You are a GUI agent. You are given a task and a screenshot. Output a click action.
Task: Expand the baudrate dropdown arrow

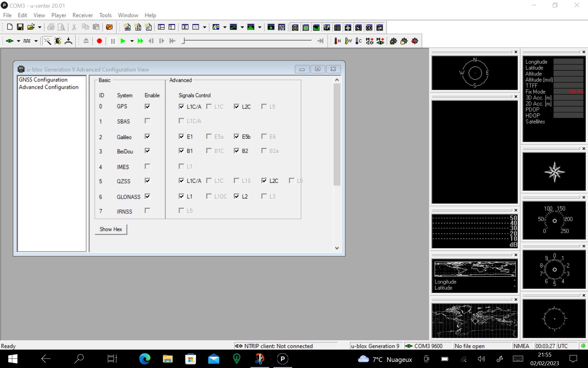(x=36, y=41)
